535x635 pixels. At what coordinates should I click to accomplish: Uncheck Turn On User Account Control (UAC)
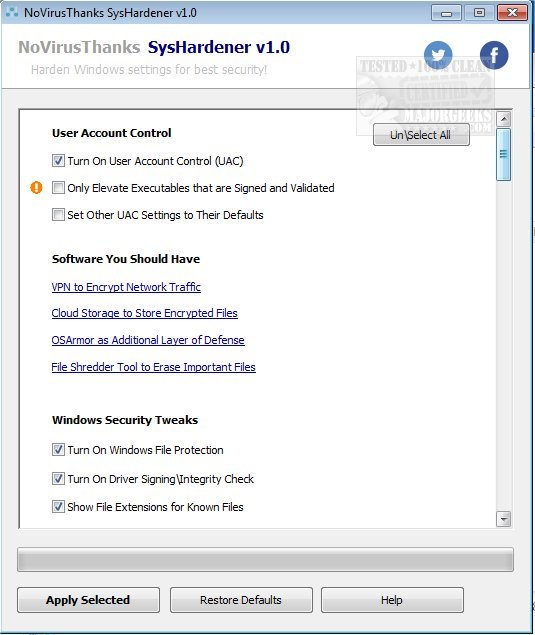pos(58,161)
